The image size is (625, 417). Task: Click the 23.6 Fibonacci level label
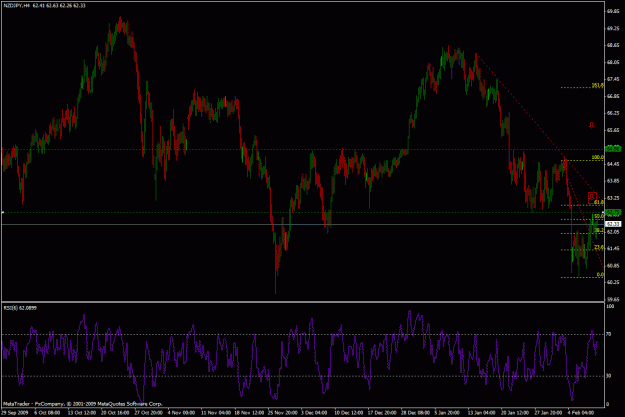(599, 247)
